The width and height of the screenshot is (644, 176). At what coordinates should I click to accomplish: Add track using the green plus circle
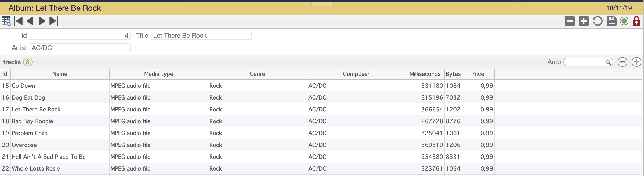(636, 62)
